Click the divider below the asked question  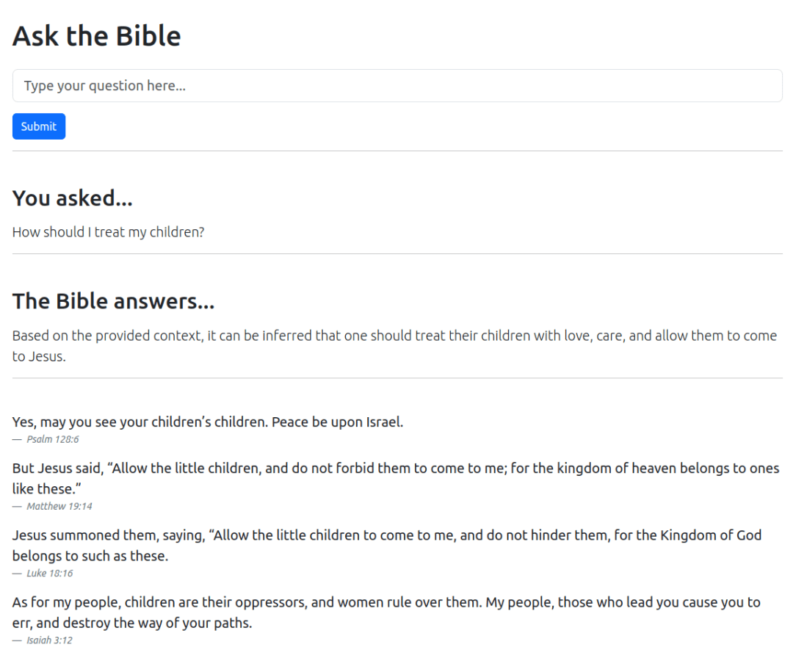397,254
